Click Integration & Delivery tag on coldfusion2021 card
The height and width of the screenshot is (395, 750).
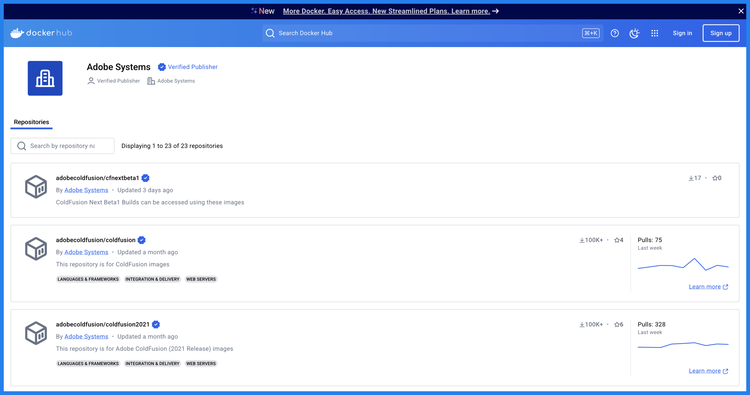tap(152, 363)
